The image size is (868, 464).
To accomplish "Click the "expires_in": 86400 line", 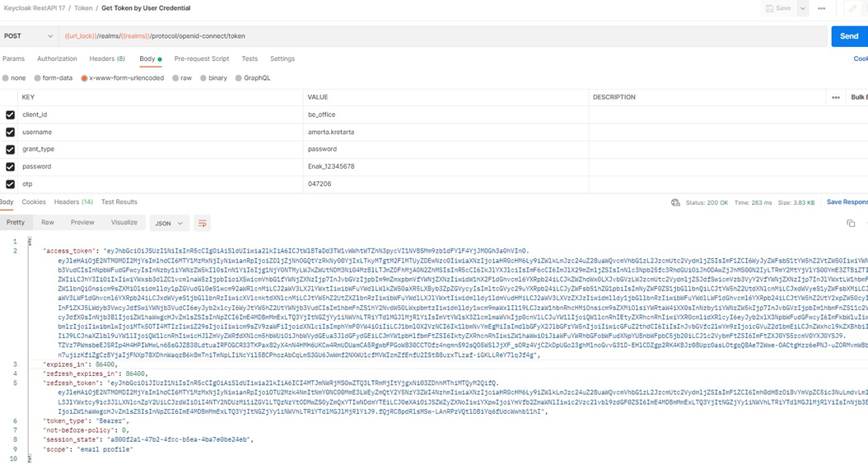I will 82,364.
